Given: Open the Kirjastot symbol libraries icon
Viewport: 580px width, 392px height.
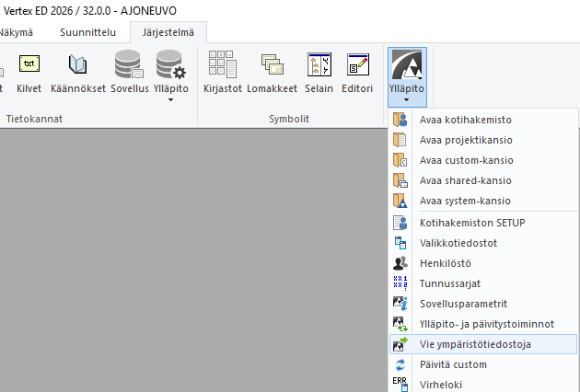Looking at the screenshot, I should [222, 64].
